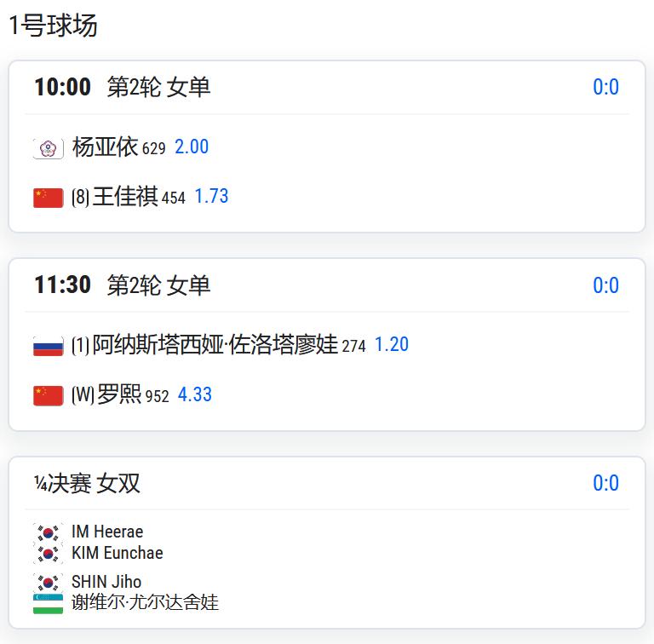Click Korean flag beside IM Heerae
Screen dimensions: 654x644
pyautogui.click(x=49, y=532)
